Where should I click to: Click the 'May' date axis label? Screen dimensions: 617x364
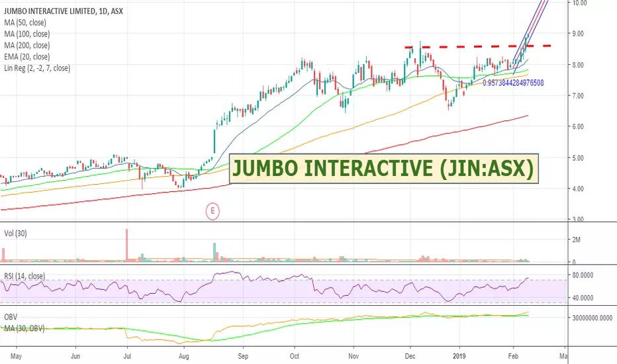click(16, 357)
